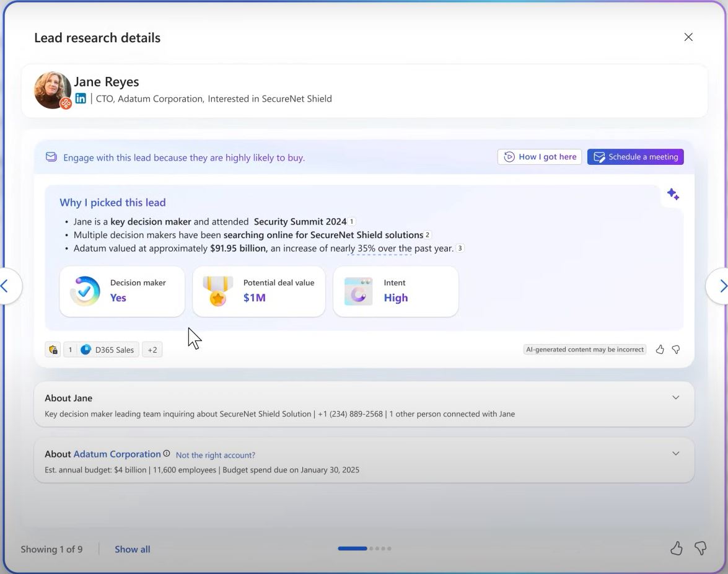Viewport: 728px width, 574px height.
Task: Click How I got here button
Action: (540, 157)
